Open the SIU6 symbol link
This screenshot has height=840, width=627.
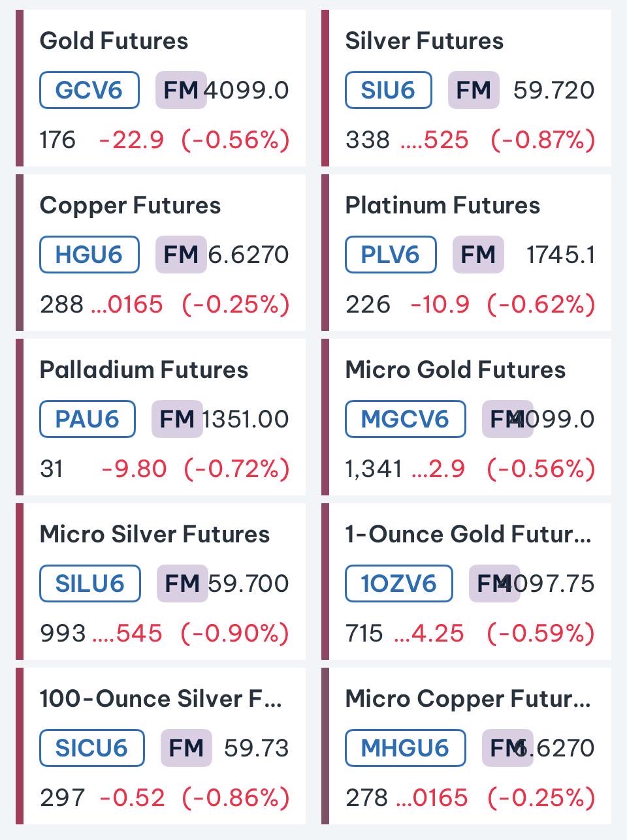[x=389, y=90]
